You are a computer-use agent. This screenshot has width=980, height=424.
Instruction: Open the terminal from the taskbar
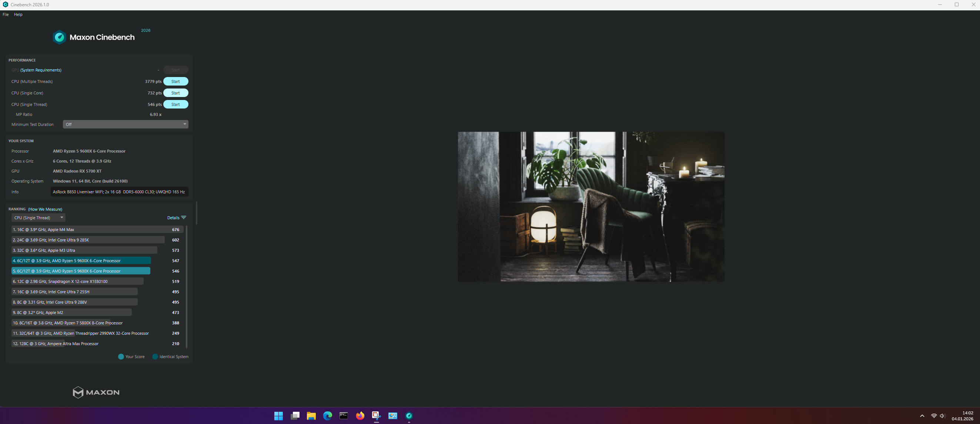point(344,415)
